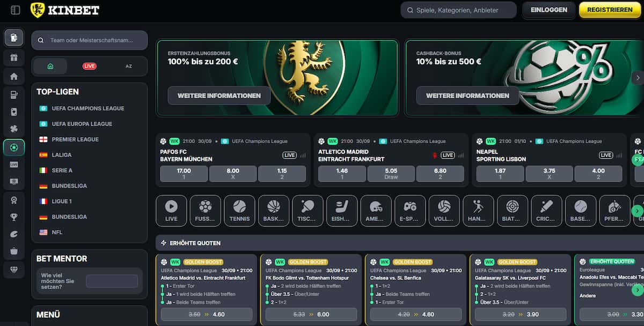This screenshot has height=326, width=644.
Task: Open the gift promotions icon in sidebar
Action: (14, 57)
